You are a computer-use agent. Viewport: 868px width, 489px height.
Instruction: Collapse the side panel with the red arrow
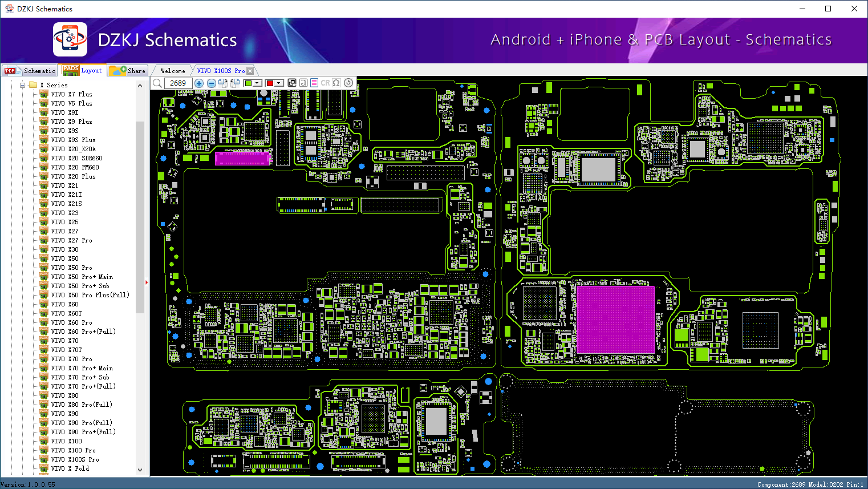pos(147,282)
